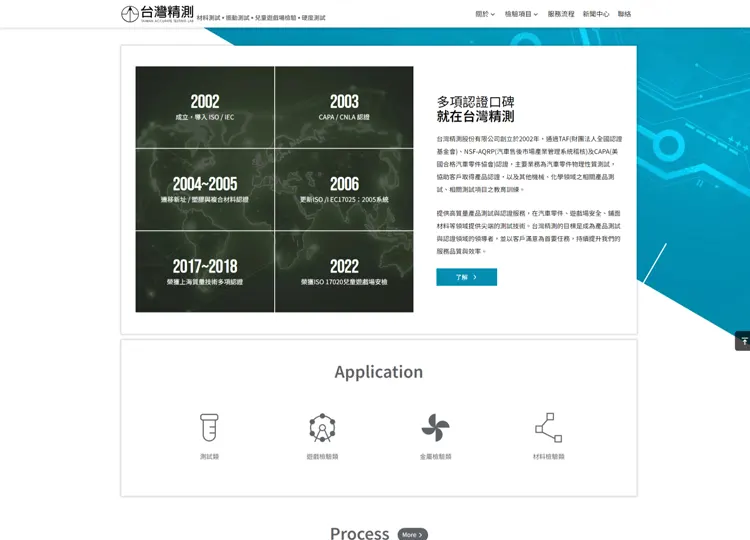The height and width of the screenshot is (540, 750).
Task: Click the connected-nodes 材料檢驗類 icon
Action: (x=548, y=427)
